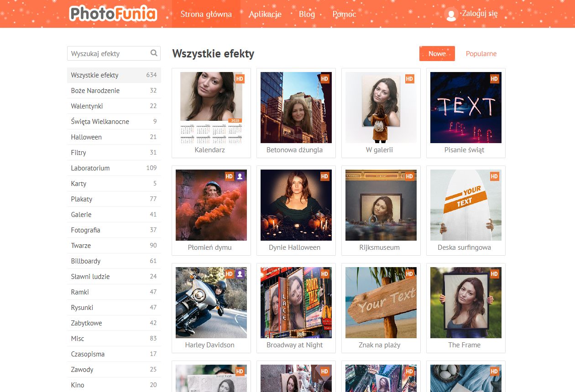Click the PhotoFunia logo
Image resolution: width=575 pixels, height=392 pixels.
[113, 14]
